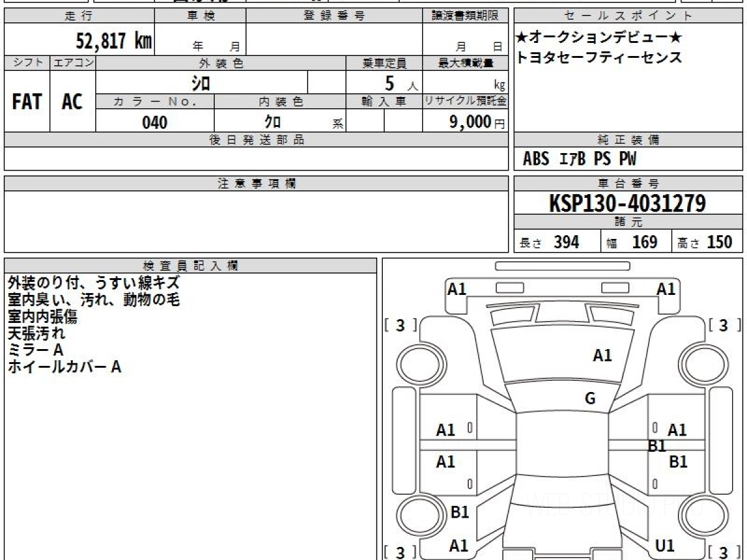
Task: Select the 輸入車 header
Action: pos(384,101)
